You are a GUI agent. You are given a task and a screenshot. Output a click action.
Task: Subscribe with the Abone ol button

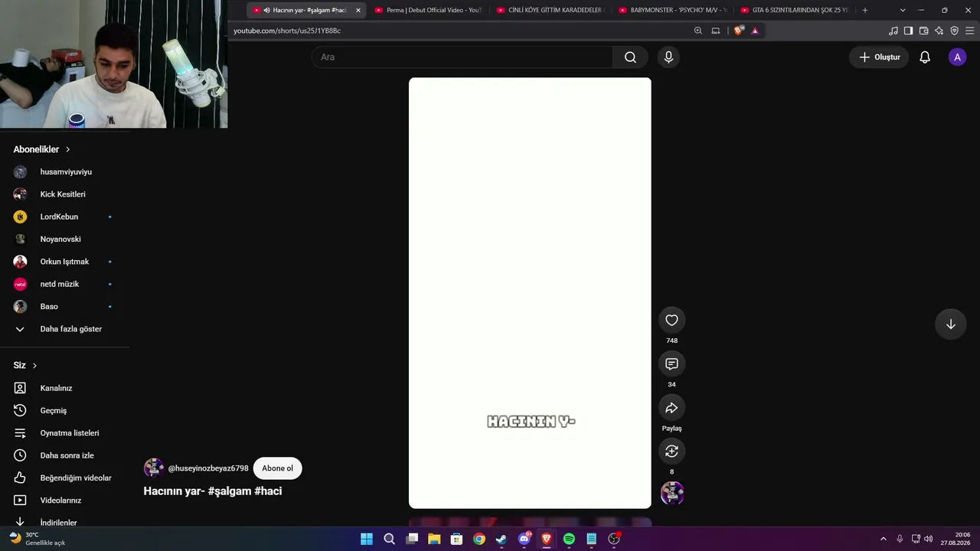277,468
